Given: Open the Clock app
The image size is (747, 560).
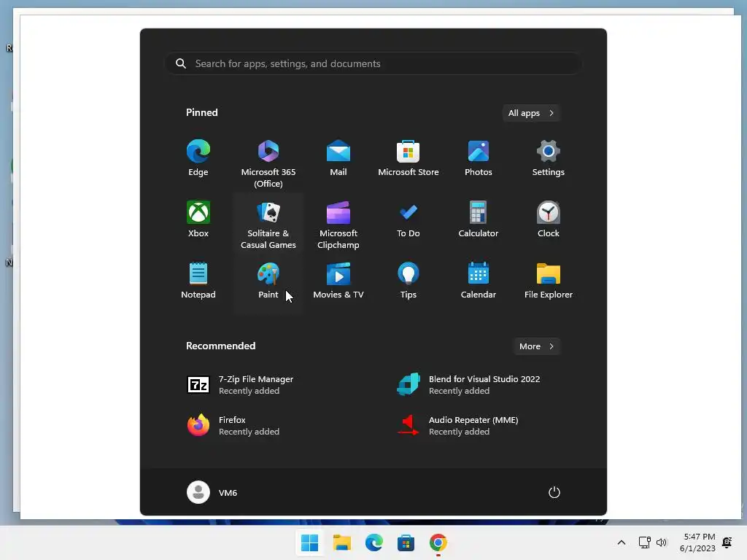Looking at the screenshot, I should [x=549, y=220].
